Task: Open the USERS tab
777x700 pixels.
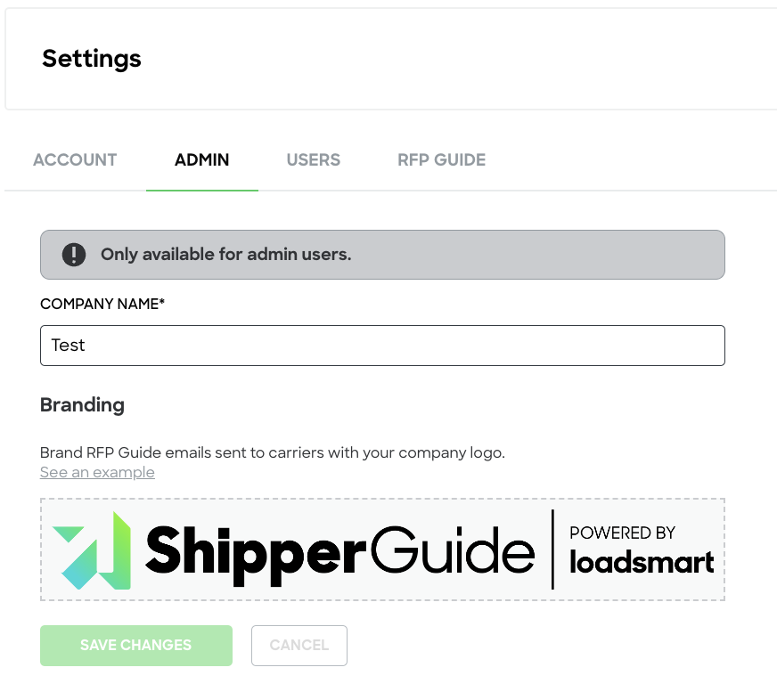Action: (x=313, y=159)
